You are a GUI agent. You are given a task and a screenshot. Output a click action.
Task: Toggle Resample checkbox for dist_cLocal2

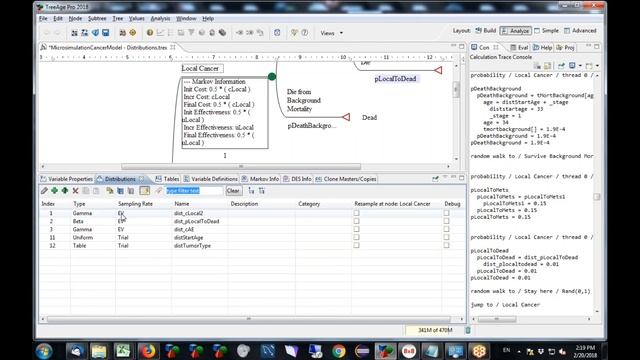pyautogui.click(x=356, y=213)
